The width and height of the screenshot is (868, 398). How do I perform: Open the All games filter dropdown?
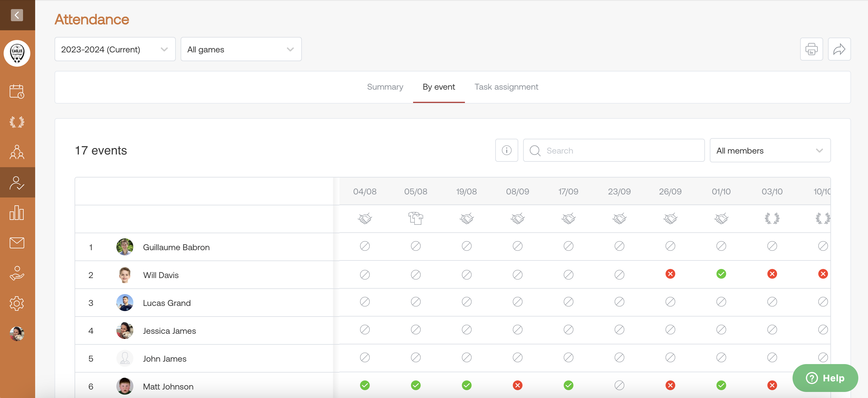pos(241,49)
